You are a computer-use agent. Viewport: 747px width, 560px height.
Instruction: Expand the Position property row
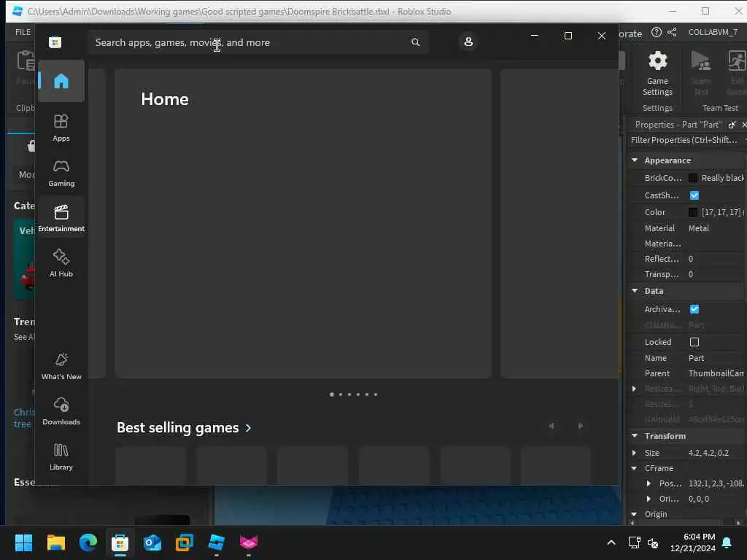[x=649, y=483]
